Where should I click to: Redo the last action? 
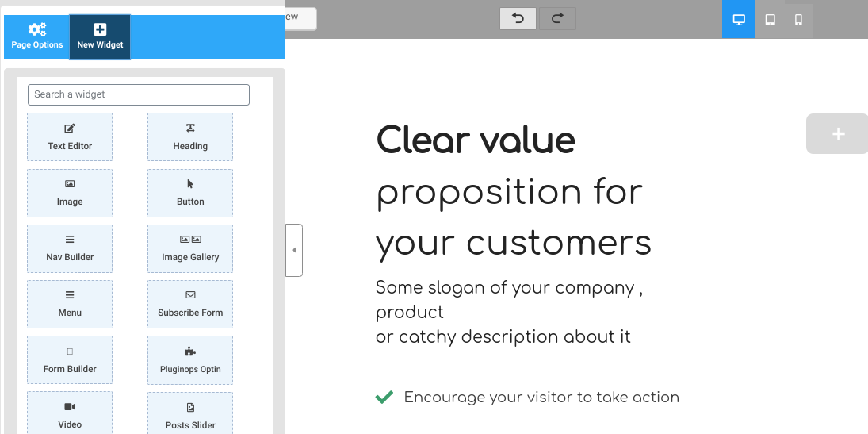[557, 19]
